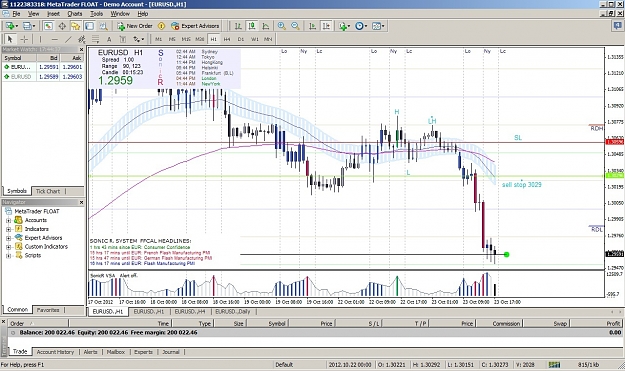Open the Indicators list dropdown icon

tap(344, 26)
